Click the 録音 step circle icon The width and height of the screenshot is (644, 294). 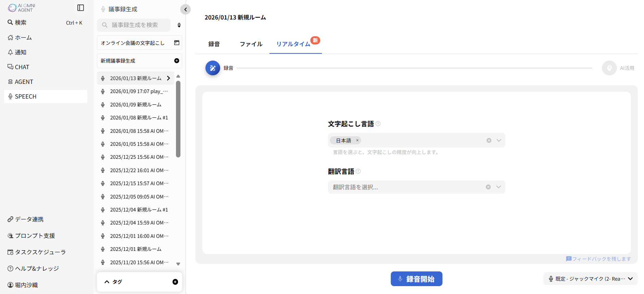point(213,68)
